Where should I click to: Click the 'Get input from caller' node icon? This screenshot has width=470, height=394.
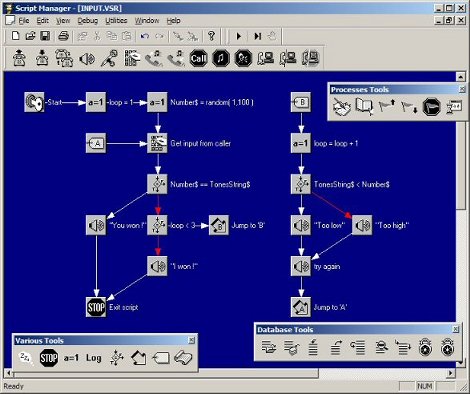157,143
